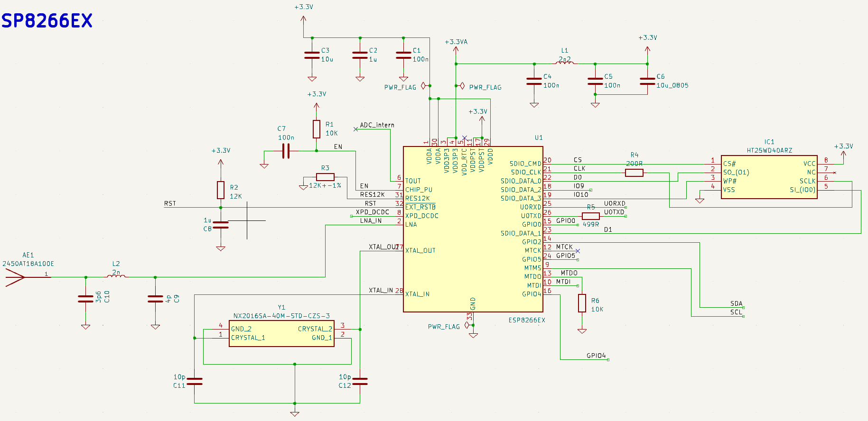Select the C7 100n capacitor symbol

(286, 151)
